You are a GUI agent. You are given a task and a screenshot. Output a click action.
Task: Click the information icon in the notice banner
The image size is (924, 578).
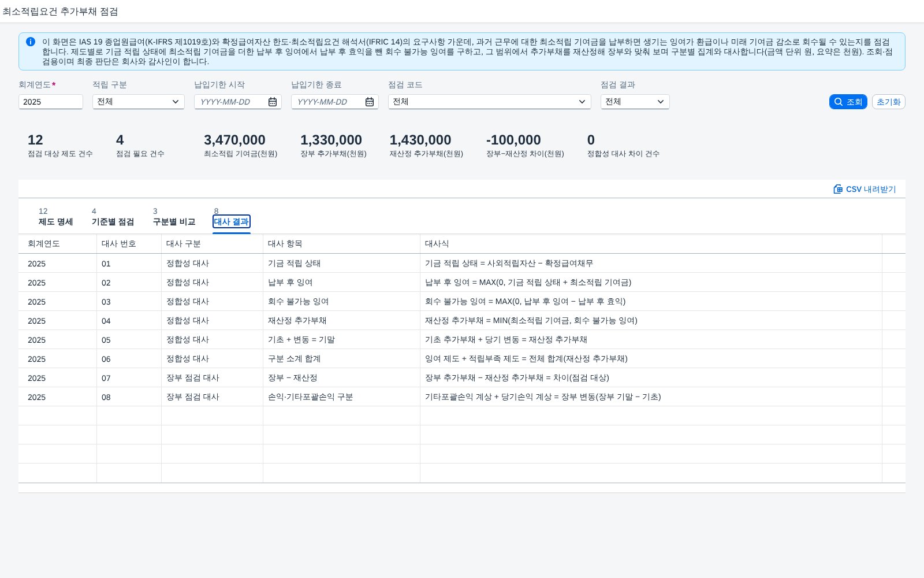tap(31, 42)
